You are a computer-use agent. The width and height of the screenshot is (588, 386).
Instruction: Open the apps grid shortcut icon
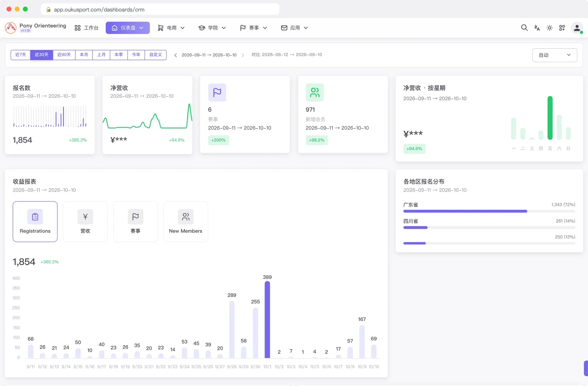562,28
